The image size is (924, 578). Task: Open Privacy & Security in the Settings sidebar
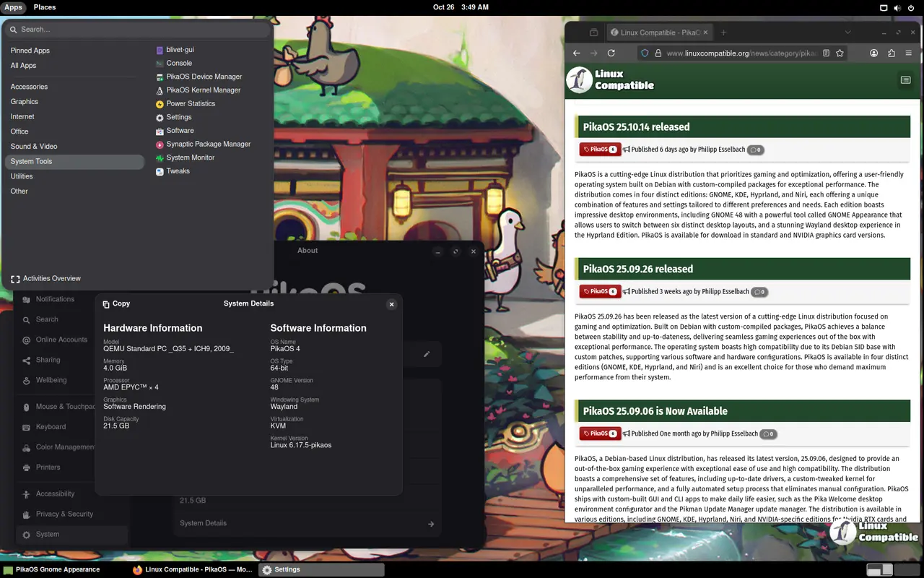64,514
